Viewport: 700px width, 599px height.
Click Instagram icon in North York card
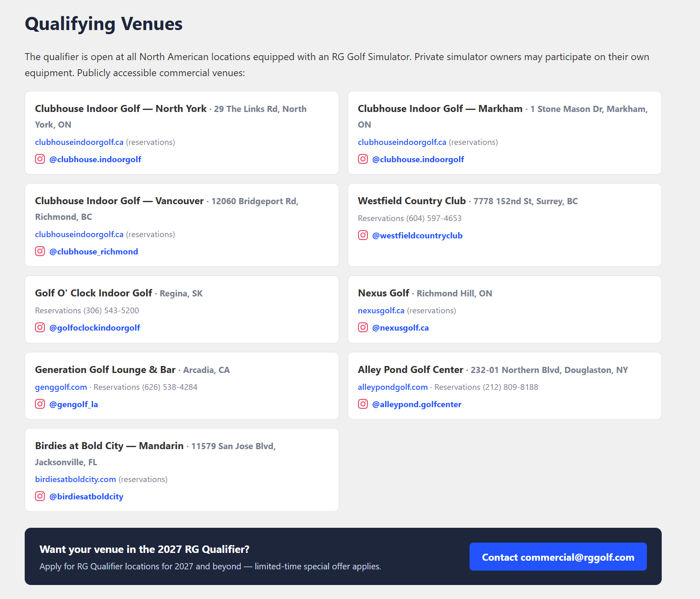tap(40, 159)
